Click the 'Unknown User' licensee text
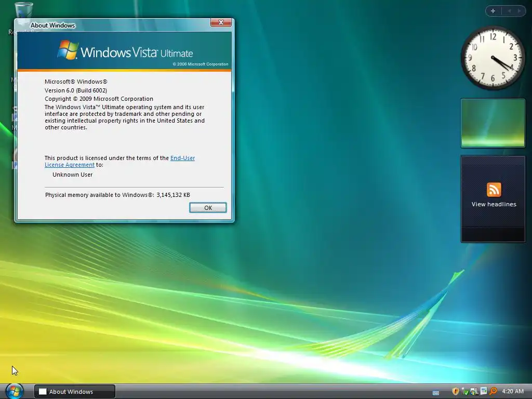Image resolution: width=532 pixels, height=399 pixels. 72,175
